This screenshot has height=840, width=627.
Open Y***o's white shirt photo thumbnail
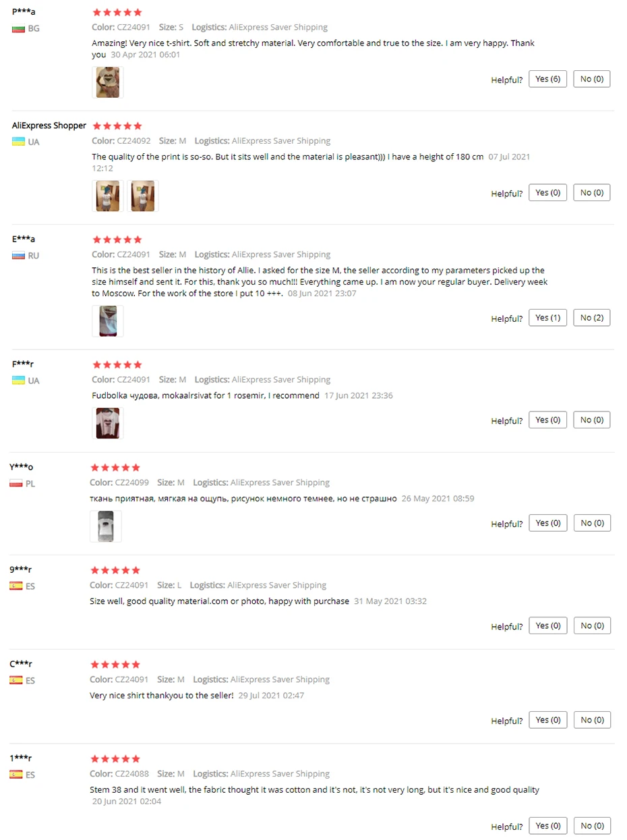pyautogui.click(x=106, y=526)
